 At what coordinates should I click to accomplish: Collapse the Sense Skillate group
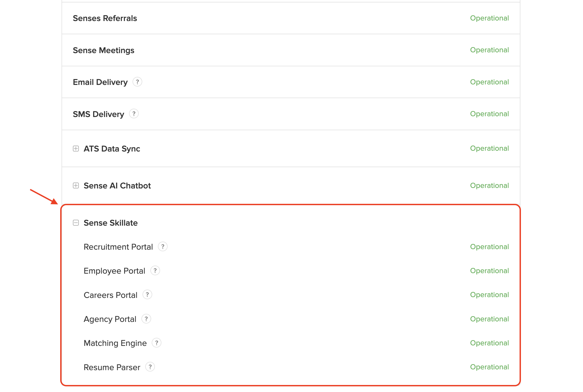pyautogui.click(x=76, y=223)
